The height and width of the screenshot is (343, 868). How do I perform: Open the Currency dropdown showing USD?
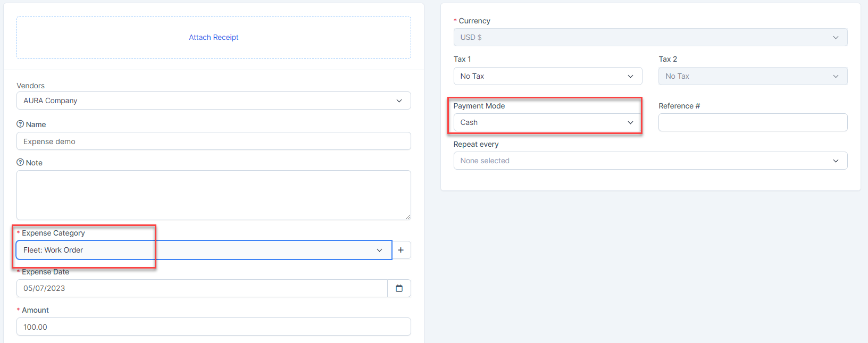pos(649,37)
